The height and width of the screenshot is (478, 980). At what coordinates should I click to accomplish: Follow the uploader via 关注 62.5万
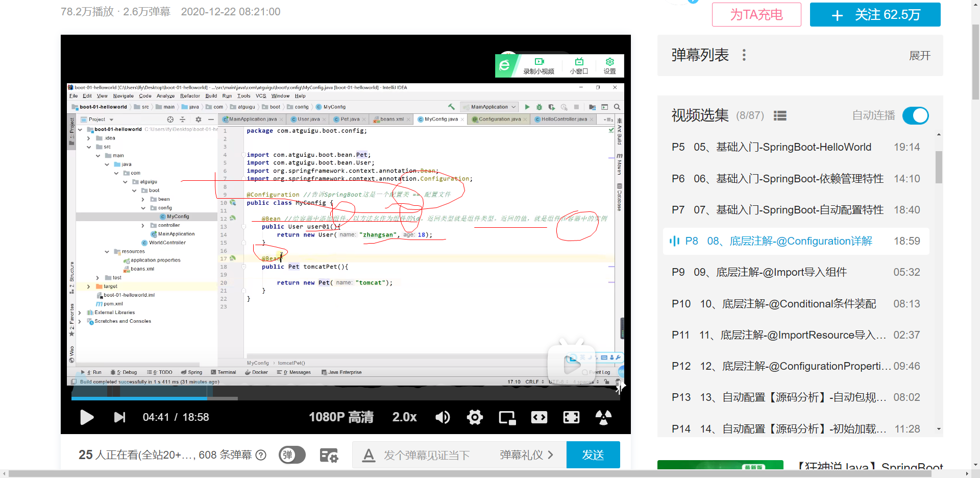tap(875, 14)
